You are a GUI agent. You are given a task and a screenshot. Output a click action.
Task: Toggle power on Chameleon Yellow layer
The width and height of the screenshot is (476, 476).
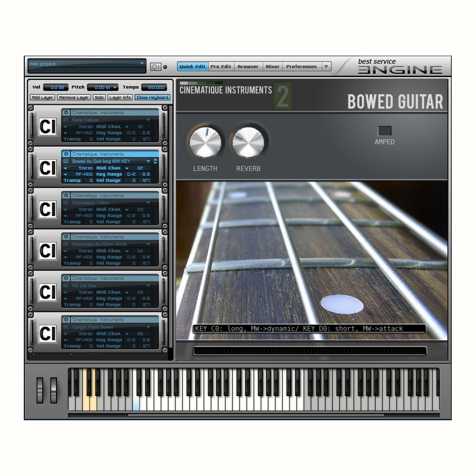[x=66, y=195]
